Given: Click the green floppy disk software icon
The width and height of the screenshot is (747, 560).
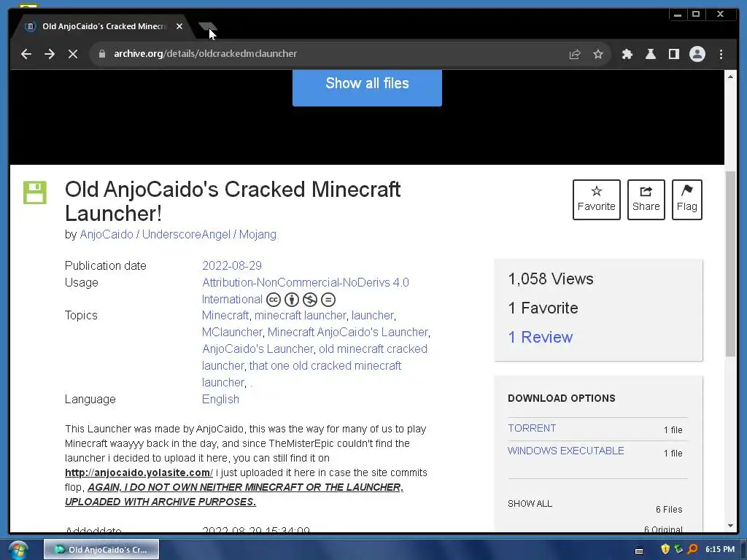Looking at the screenshot, I should pos(35,192).
